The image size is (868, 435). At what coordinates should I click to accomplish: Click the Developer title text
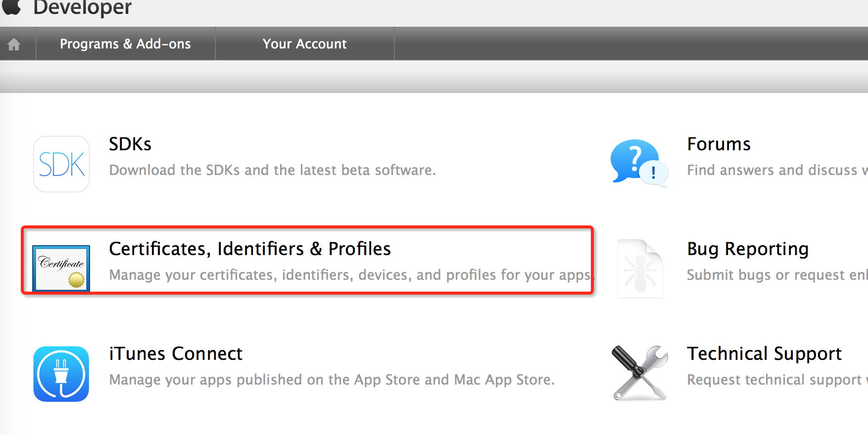[83, 8]
